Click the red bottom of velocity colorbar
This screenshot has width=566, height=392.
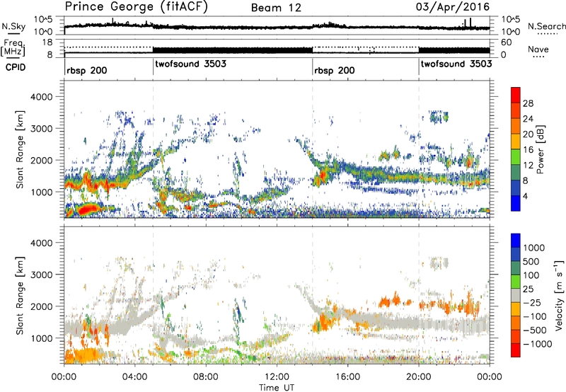point(516,350)
